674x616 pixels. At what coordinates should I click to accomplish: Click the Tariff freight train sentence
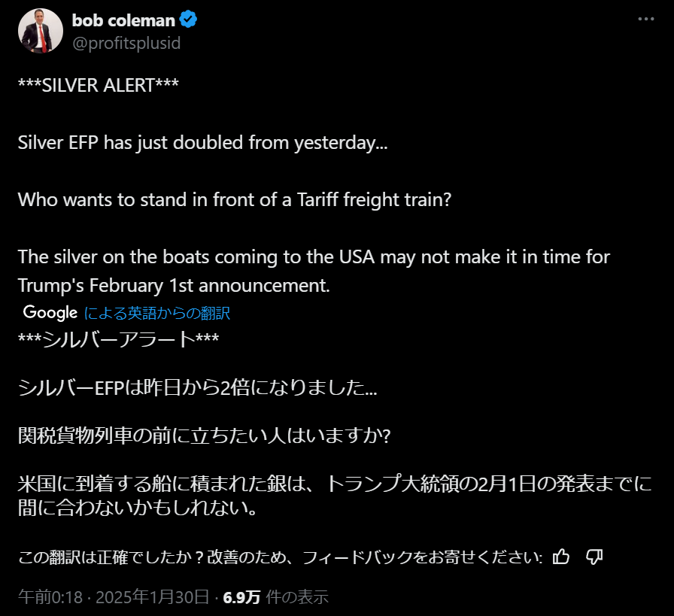(234, 199)
